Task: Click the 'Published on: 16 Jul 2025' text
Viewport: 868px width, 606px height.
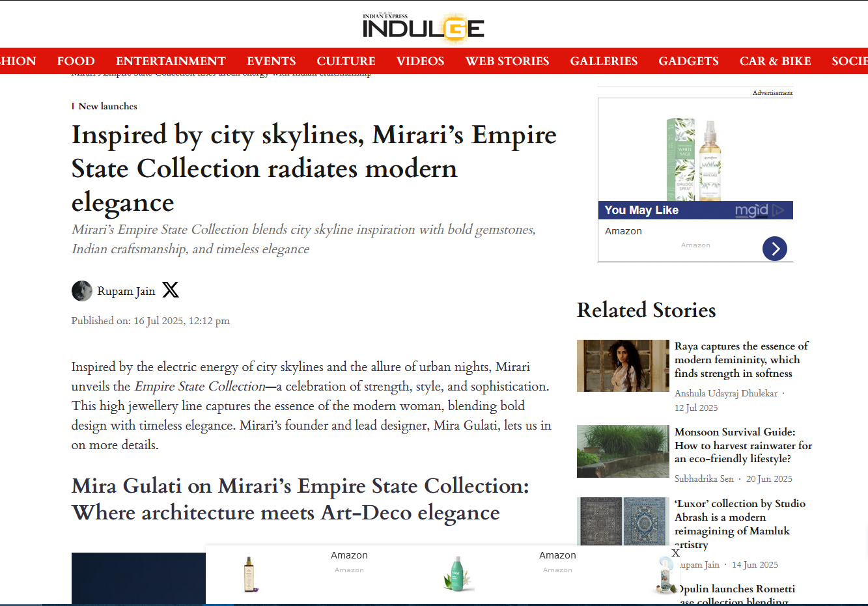Action: point(150,321)
